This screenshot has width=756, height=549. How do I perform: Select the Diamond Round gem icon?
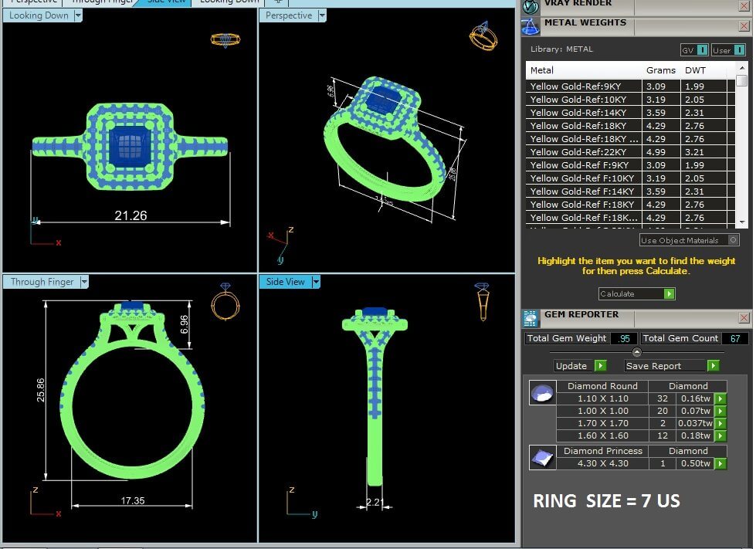(541, 393)
